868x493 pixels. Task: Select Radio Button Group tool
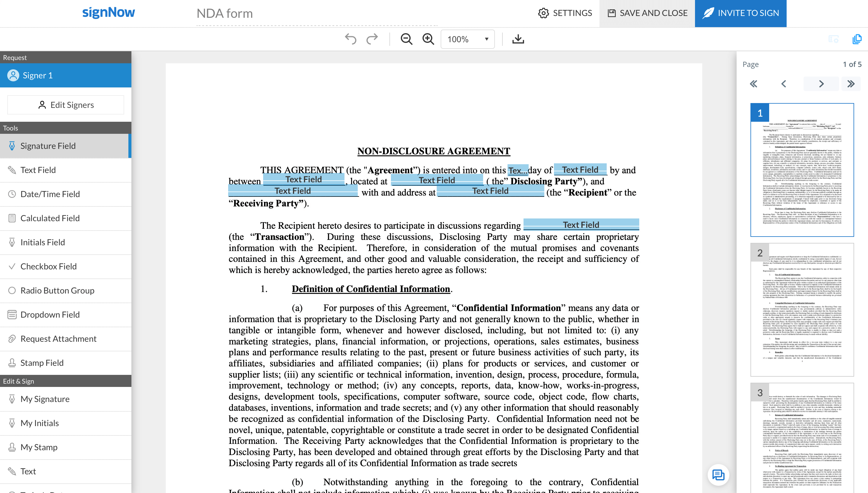[x=57, y=290]
